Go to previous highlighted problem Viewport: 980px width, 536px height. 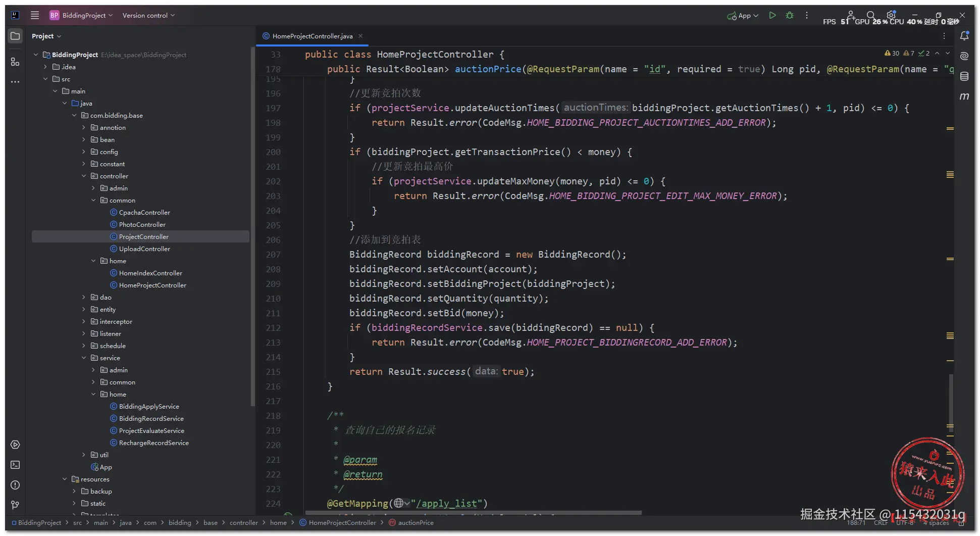pyautogui.click(x=937, y=53)
